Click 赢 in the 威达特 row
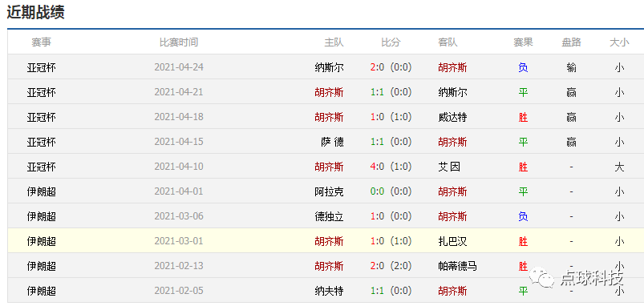 (x=571, y=117)
